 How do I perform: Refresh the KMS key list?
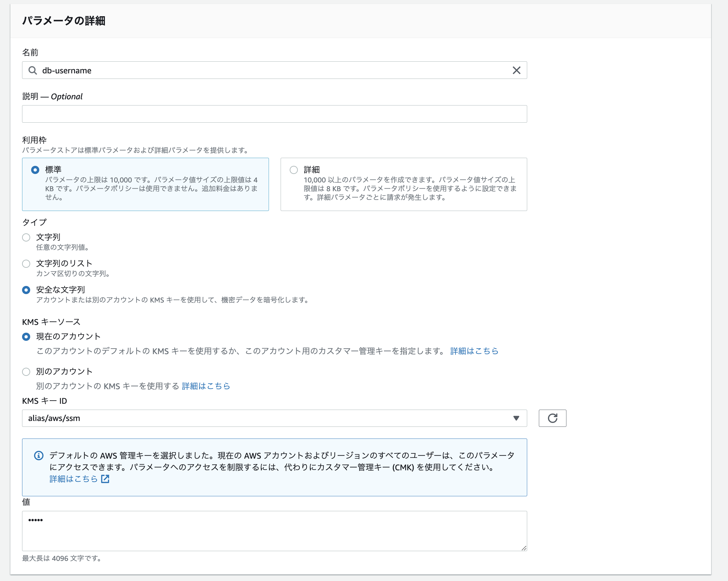click(x=552, y=418)
